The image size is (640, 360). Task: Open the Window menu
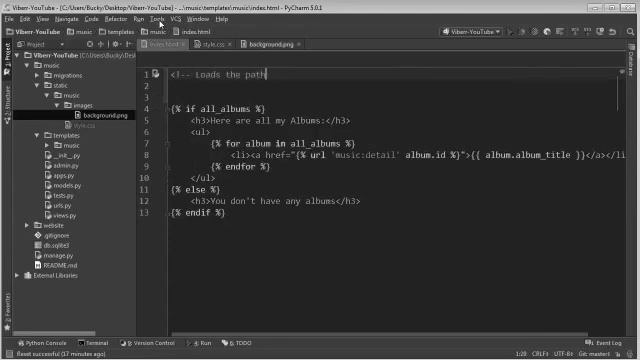coord(198,19)
